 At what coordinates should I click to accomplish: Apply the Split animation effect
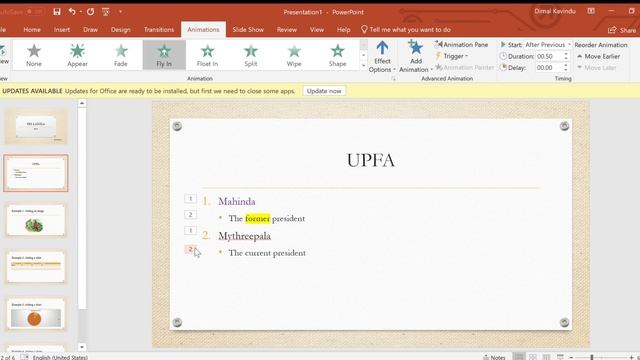[x=251, y=55]
